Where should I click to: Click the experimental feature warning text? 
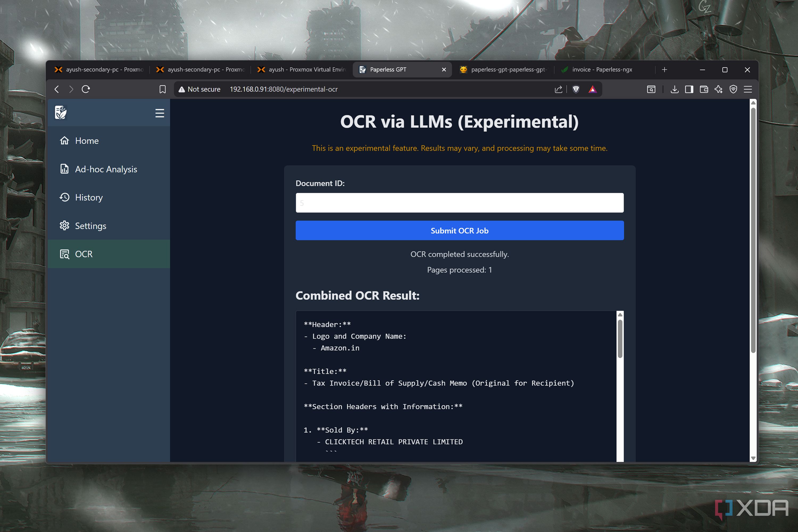tap(459, 148)
